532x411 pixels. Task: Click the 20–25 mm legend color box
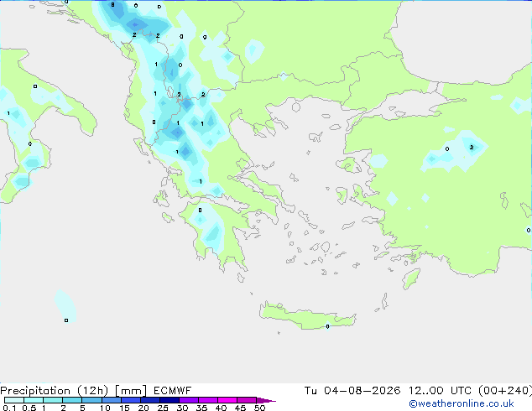coord(150,400)
